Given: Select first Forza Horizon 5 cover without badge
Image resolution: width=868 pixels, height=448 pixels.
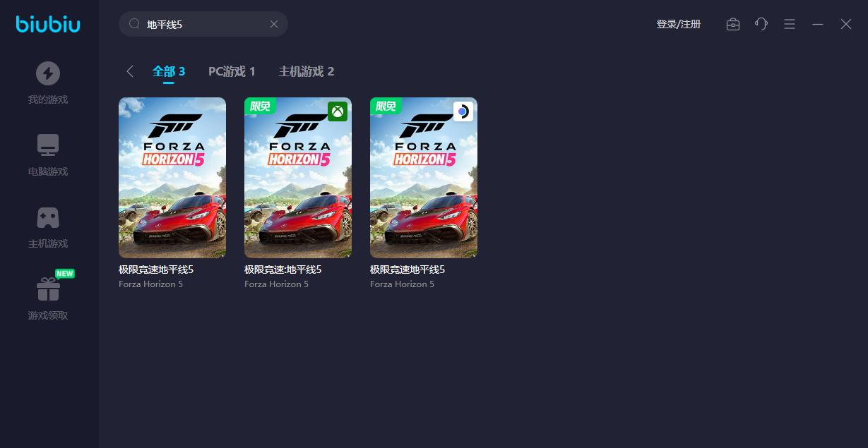Looking at the screenshot, I should tap(172, 178).
